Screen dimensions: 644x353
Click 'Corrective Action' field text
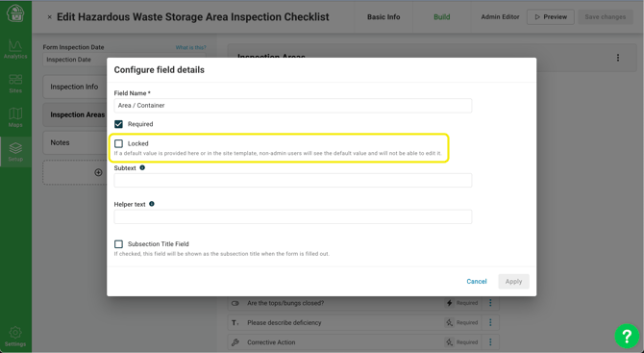coord(271,342)
